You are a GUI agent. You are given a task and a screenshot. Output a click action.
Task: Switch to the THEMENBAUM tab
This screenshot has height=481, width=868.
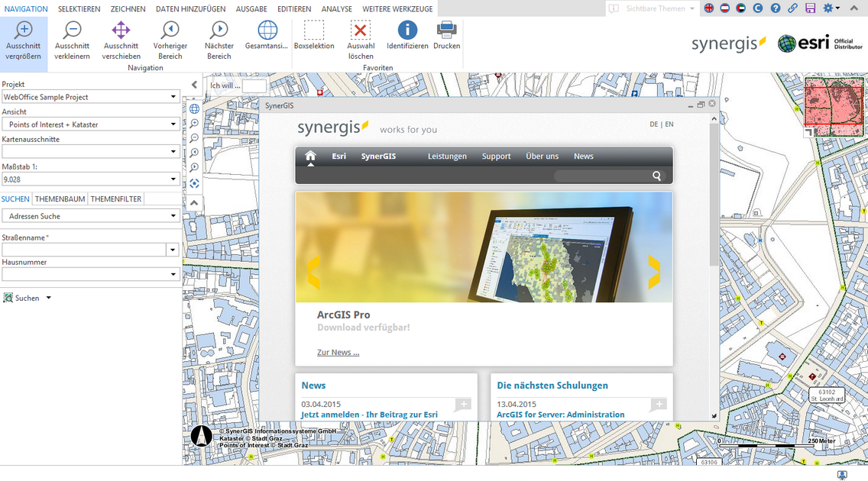pos(60,199)
